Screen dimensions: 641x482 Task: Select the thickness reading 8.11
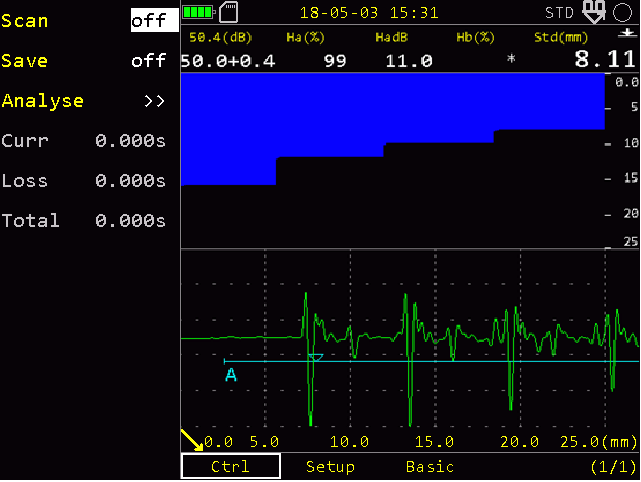coord(605,60)
